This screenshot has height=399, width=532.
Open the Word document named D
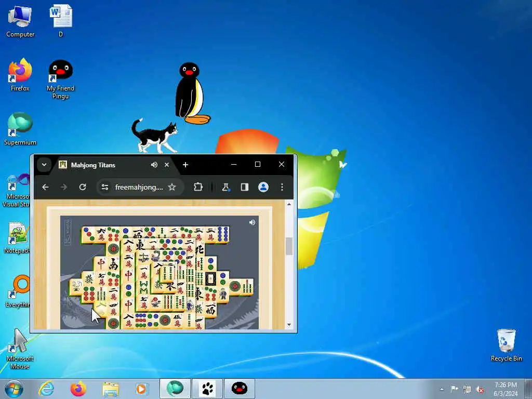(61, 21)
